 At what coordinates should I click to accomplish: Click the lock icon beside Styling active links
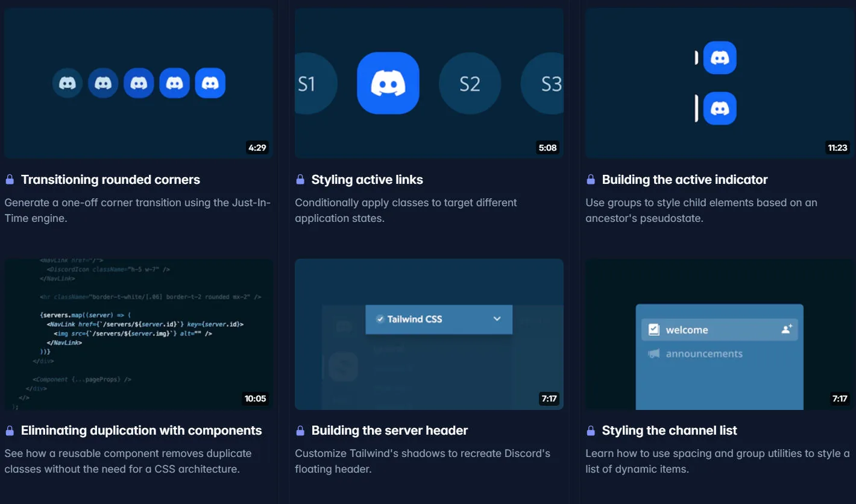[300, 180]
